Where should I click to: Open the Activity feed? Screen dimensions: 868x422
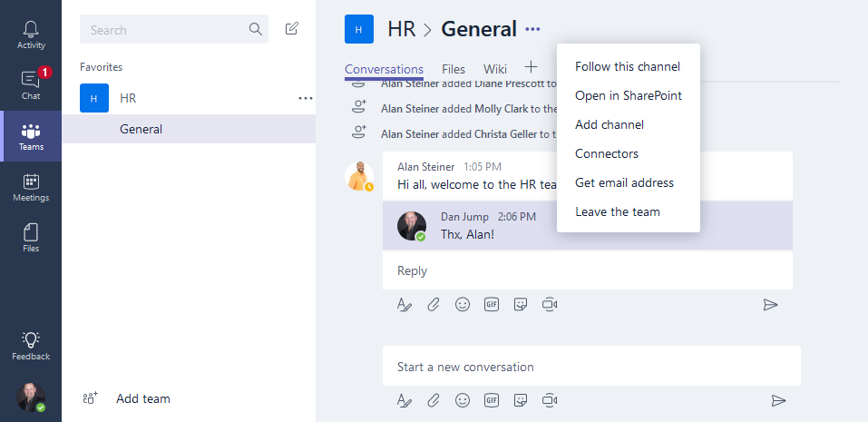tap(31, 34)
